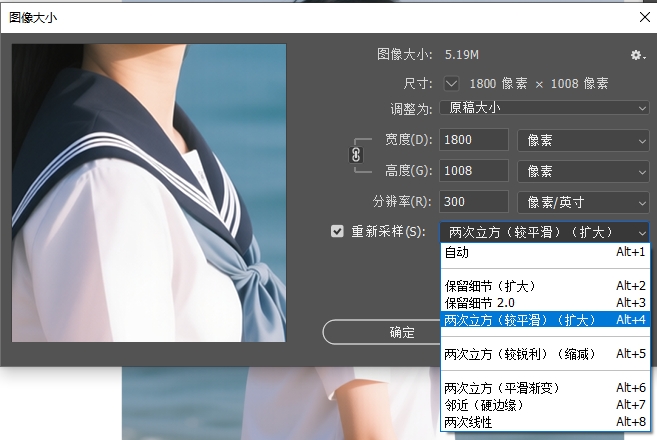Toggle the constrain proportions chain link
Screen dimensions: 657x440
(x=354, y=155)
